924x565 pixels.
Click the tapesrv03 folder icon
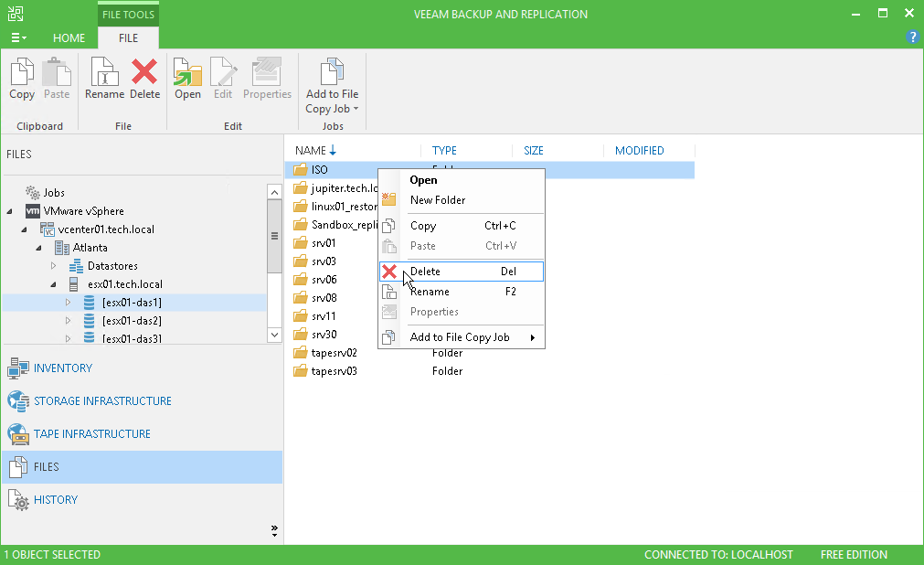coord(301,371)
